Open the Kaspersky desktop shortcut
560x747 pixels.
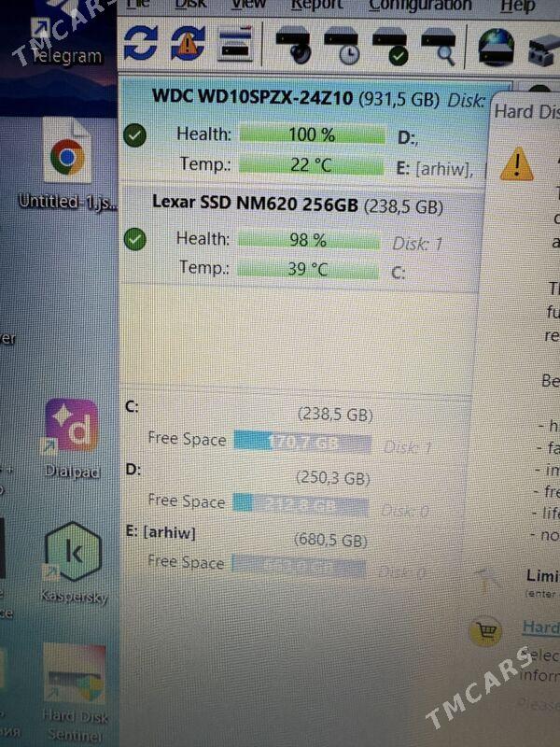[73, 562]
